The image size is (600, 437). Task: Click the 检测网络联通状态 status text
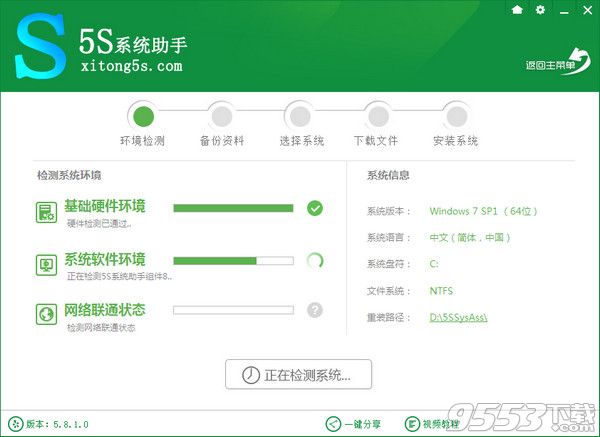click(101, 328)
